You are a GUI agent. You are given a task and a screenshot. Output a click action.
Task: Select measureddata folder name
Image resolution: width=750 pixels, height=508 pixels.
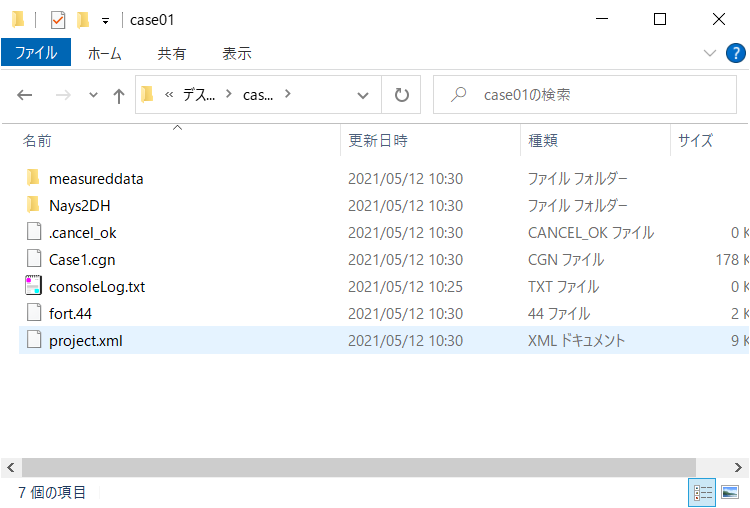(96, 179)
